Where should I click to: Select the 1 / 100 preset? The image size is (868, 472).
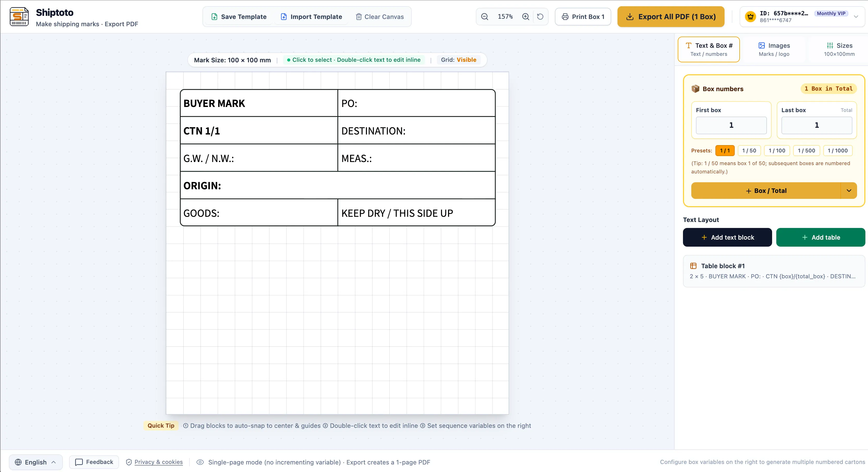click(777, 151)
